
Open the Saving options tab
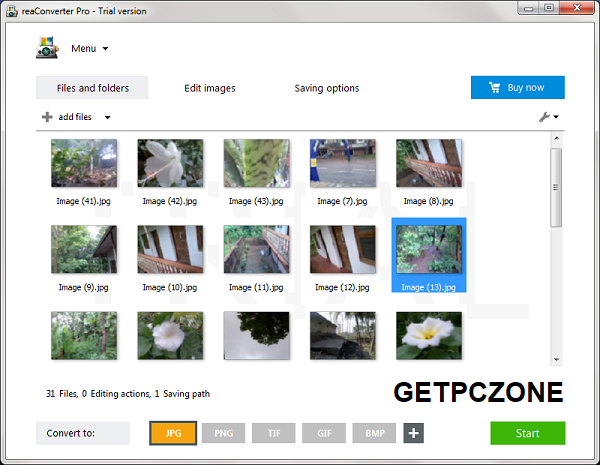coord(327,88)
